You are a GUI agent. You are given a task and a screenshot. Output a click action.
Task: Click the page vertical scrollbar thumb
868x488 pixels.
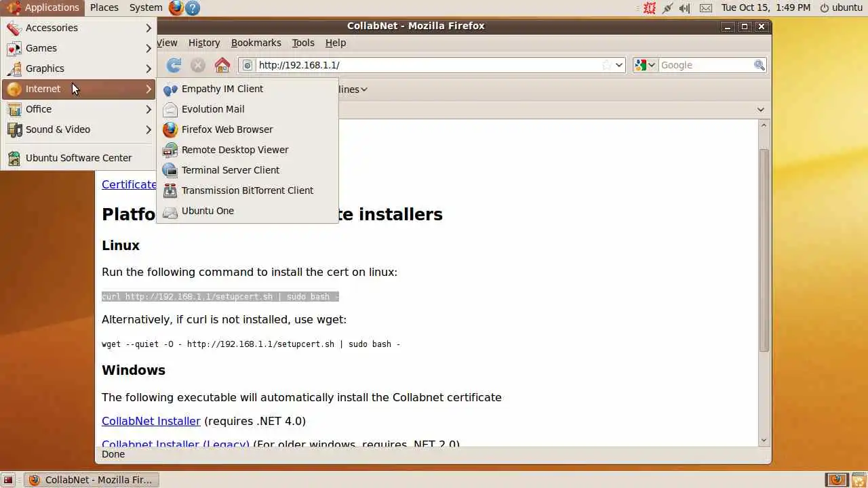click(x=764, y=251)
